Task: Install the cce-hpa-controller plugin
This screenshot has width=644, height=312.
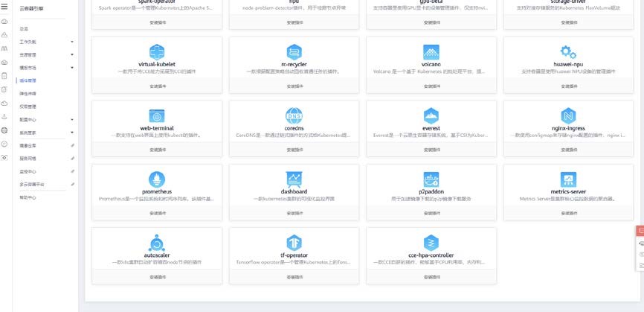Action: click(431, 277)
